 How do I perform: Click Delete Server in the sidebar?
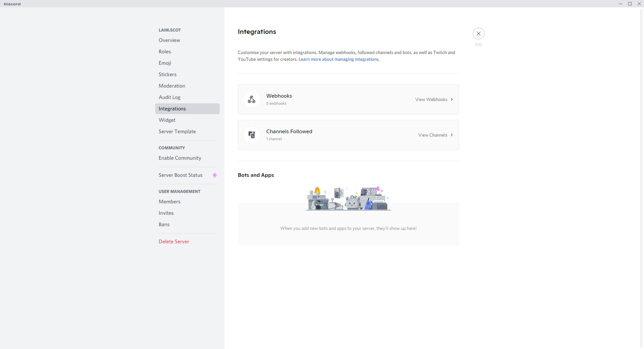174,242
